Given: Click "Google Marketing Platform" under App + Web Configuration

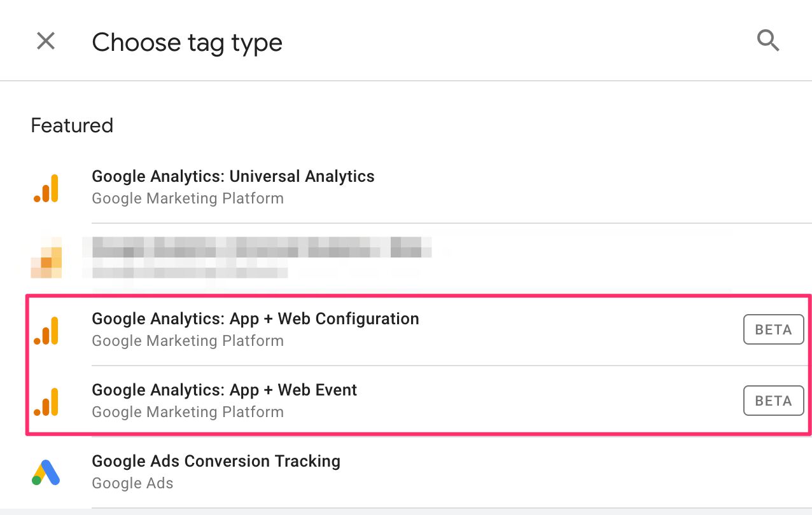Looking at the screenshot, I should 188,341.
